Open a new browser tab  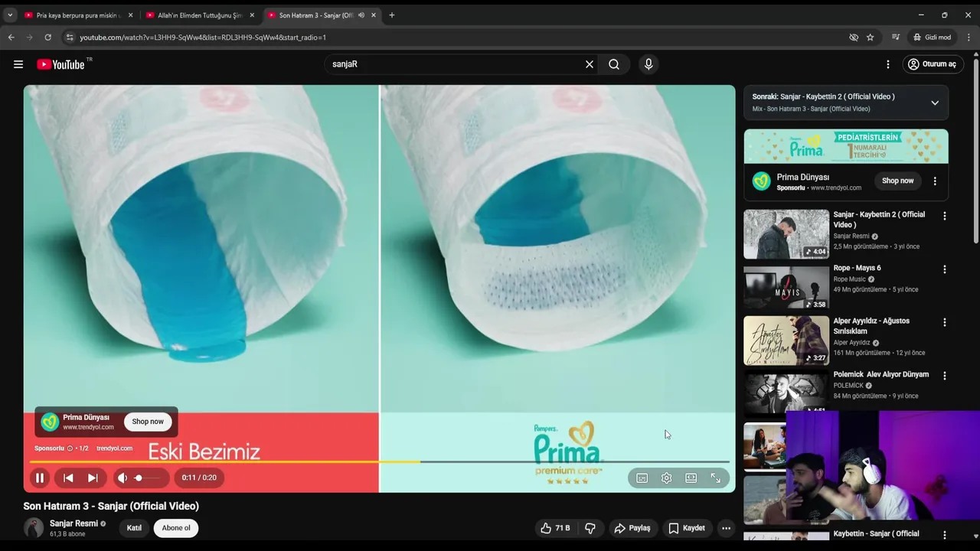point(392,15)
